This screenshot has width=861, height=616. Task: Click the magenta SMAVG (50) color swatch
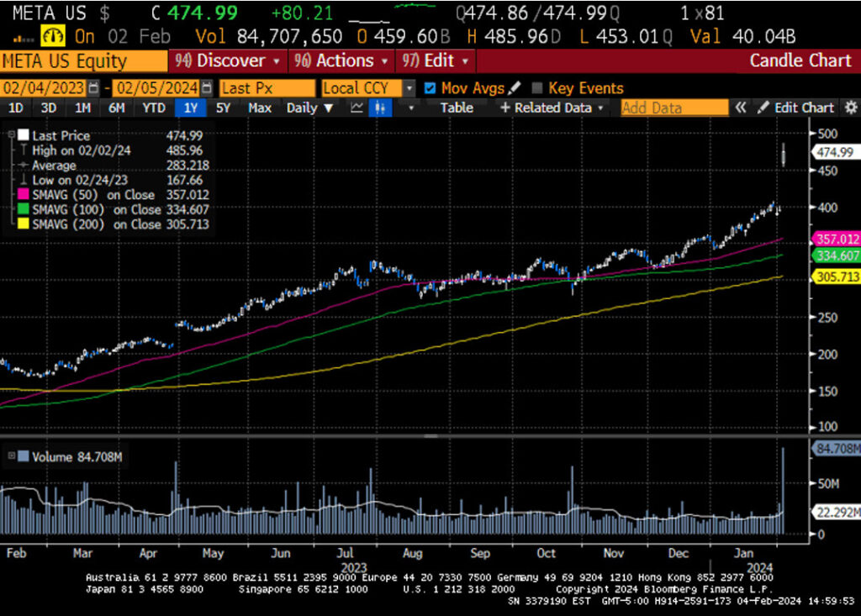click(x=23, y=195)
